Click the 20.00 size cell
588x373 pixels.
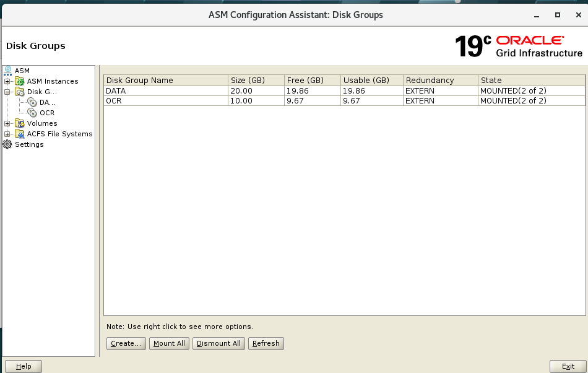click(x=256, y=91)
